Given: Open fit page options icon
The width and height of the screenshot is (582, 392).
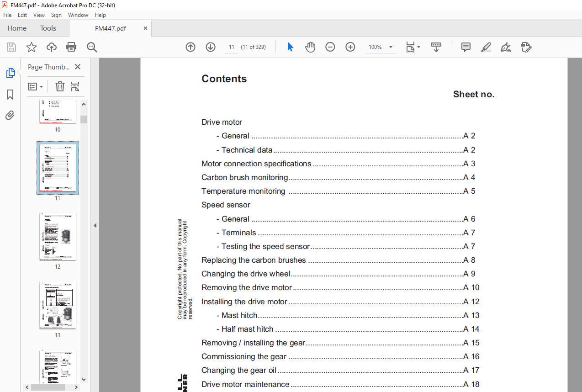Looking at the screenshot, I should click(413, 47).
